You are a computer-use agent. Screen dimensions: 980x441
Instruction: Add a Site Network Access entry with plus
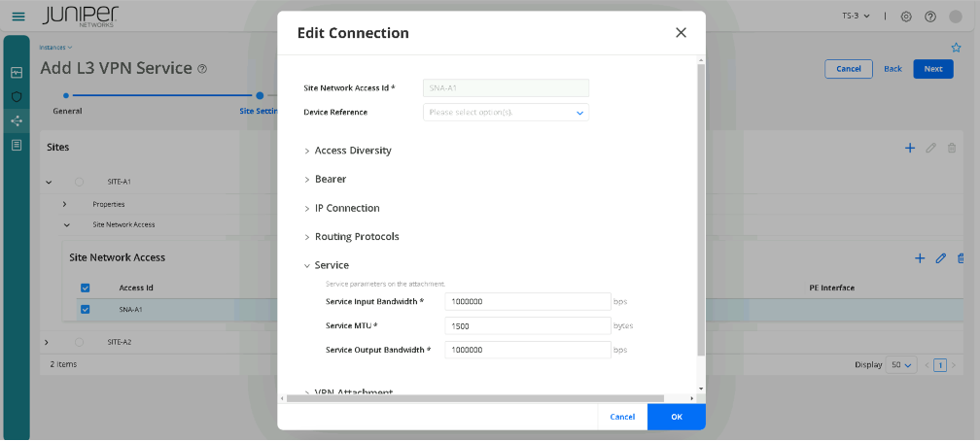920,258
